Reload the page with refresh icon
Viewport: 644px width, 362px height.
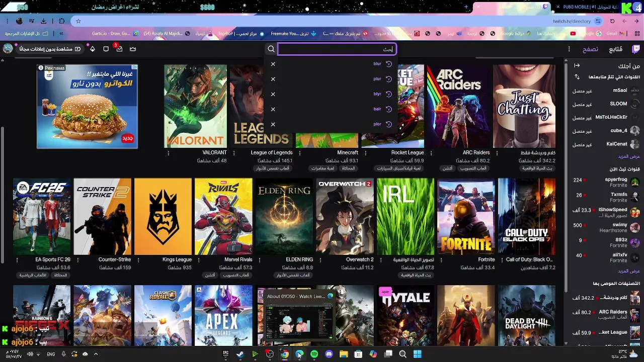coord(612,21)
